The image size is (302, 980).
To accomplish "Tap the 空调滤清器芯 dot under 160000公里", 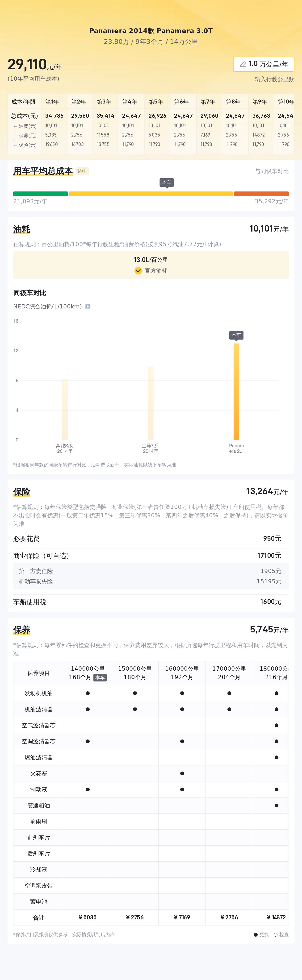I will point(182,741).
